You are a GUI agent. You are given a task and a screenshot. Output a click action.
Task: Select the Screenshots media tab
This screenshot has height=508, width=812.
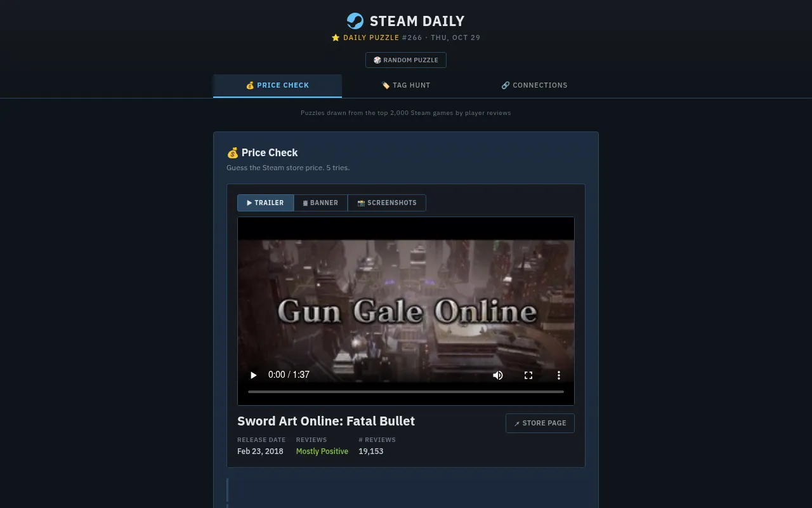click(387, 203)
